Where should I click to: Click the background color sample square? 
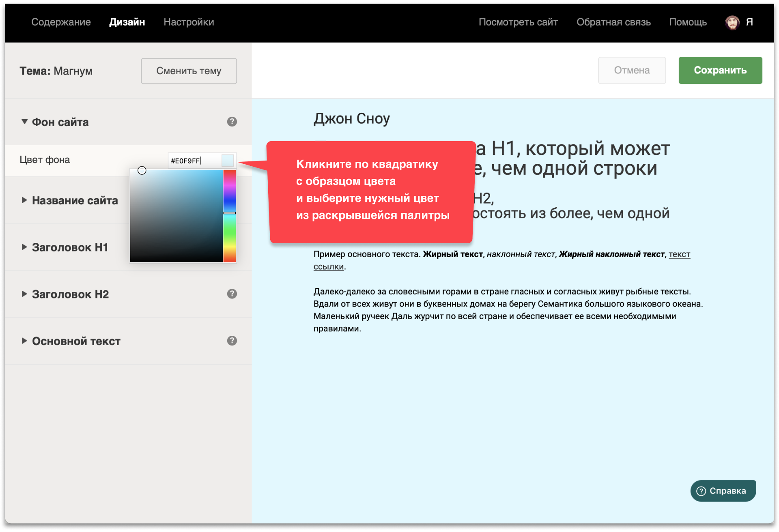tap(228, 161)
